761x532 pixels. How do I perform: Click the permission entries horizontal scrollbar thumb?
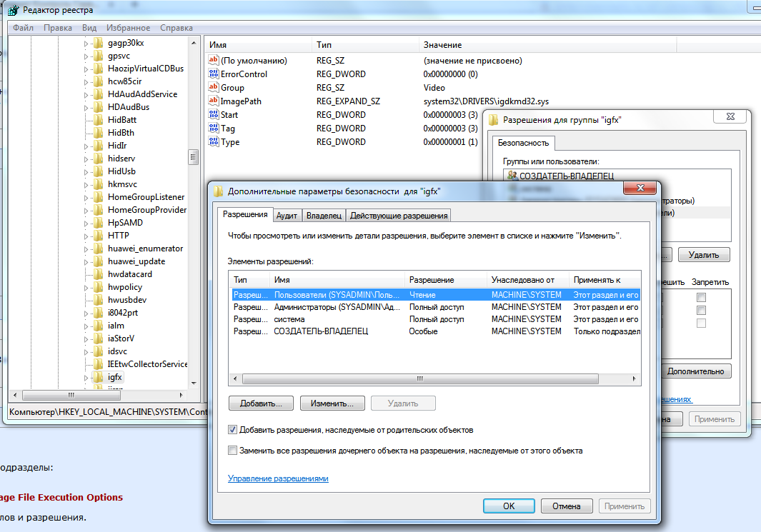[420, 378]
